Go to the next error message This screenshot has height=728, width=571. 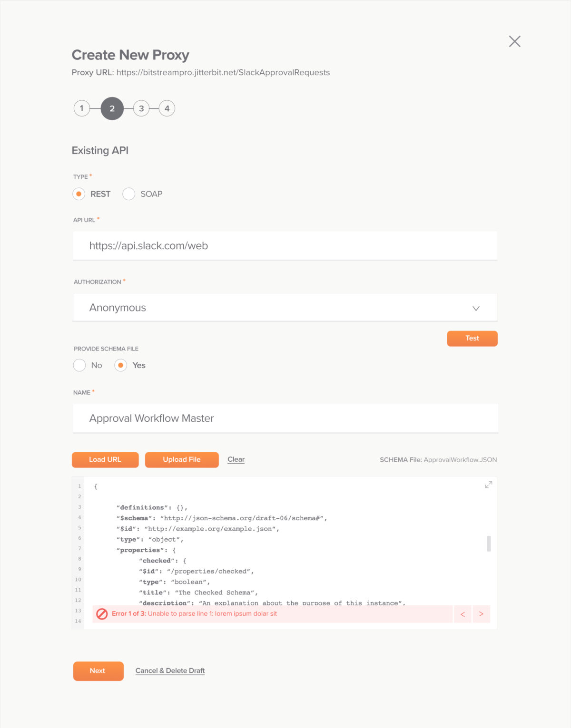[481, 614]
